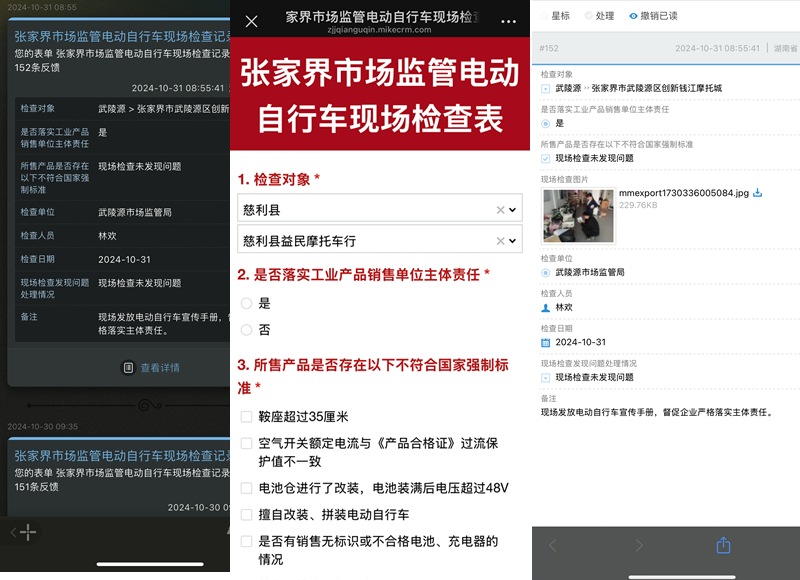Check 电池仓进行了改装 checkbox
800x580 pixels.
(247, 488)
